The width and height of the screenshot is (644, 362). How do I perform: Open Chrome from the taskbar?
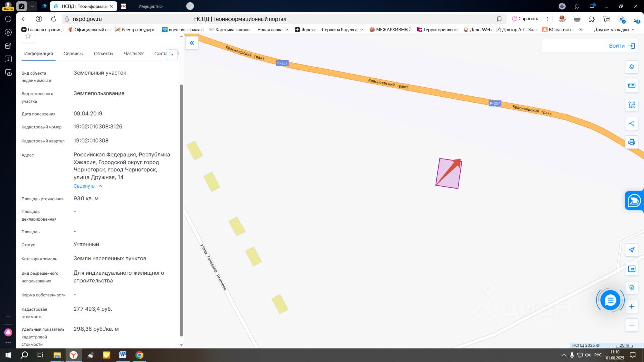(139, 355)
